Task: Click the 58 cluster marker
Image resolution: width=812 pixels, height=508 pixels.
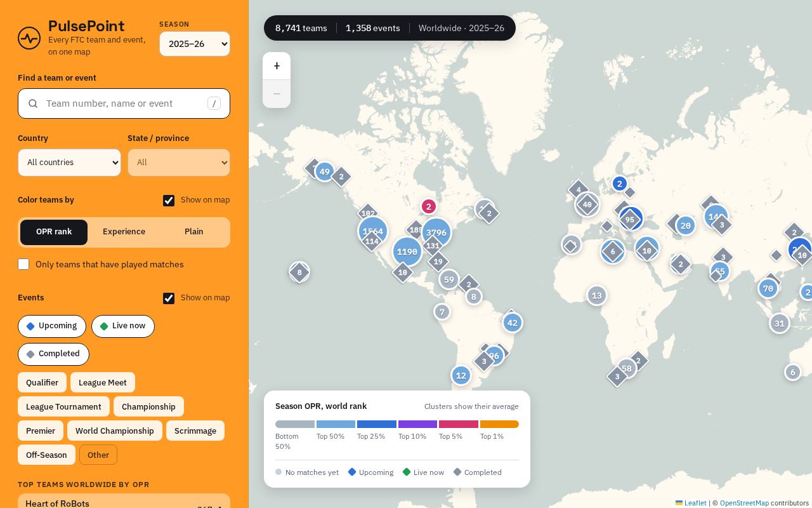Action: (x=627, y=368)
